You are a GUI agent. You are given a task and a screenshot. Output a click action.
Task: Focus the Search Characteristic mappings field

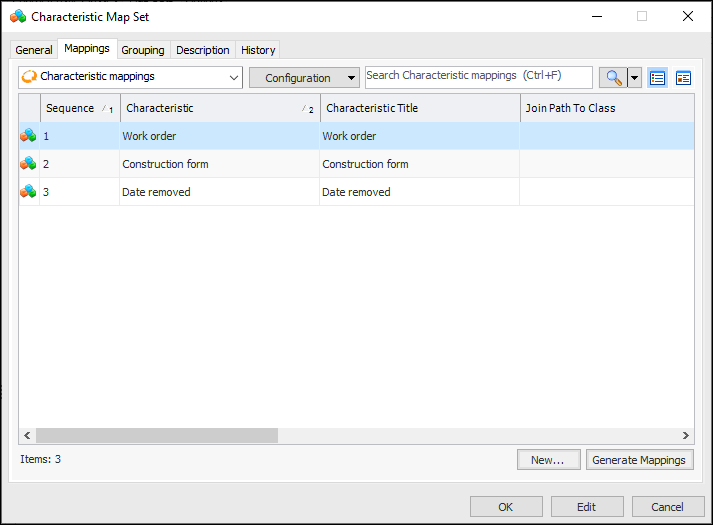478,76
